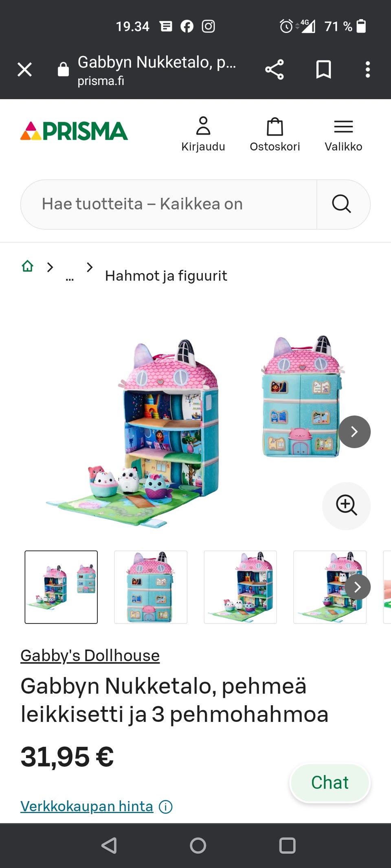Open the Ostoskori shopping cart
Screen dimensions: 391x868
(275, 134)
